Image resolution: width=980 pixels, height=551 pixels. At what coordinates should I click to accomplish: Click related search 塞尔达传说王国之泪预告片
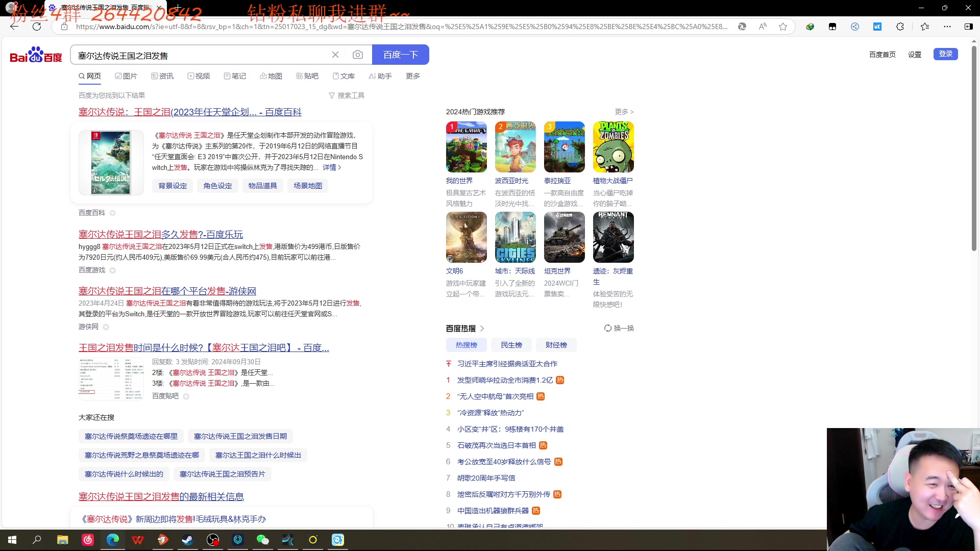pos(223,474)
